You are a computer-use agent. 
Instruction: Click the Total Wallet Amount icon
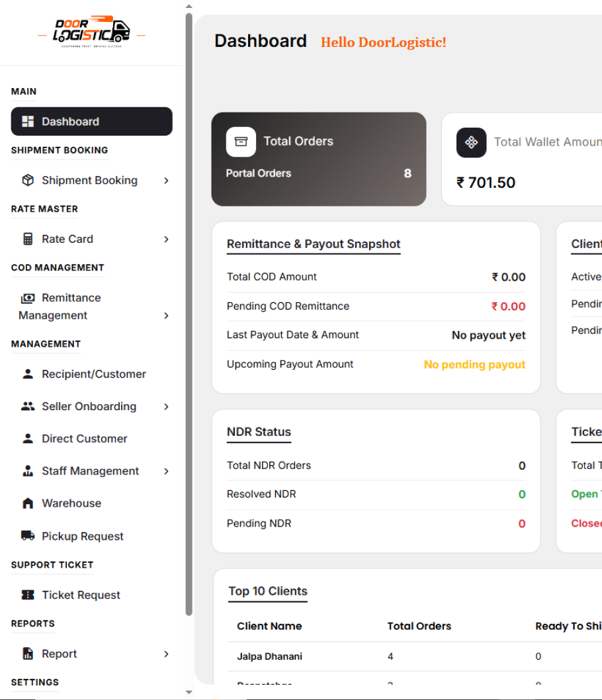click(471, 142)
